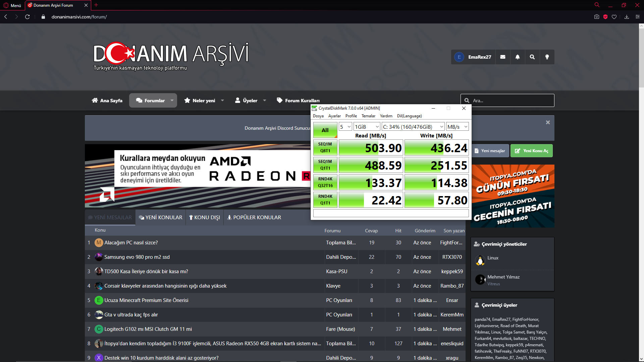Dismiss the Discord notice with X

(548, 122)
